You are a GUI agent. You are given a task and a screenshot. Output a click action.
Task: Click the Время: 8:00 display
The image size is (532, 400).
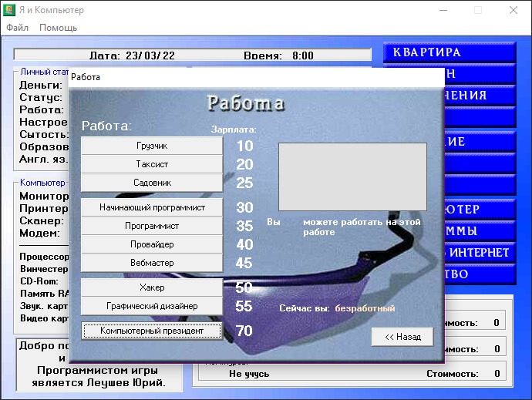click(x=278, y=55)
